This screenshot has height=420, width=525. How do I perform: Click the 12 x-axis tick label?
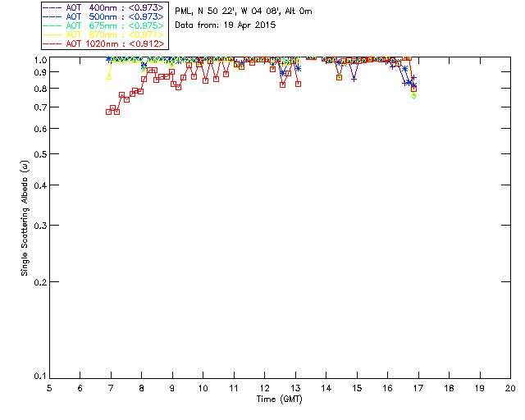[264, 388]
